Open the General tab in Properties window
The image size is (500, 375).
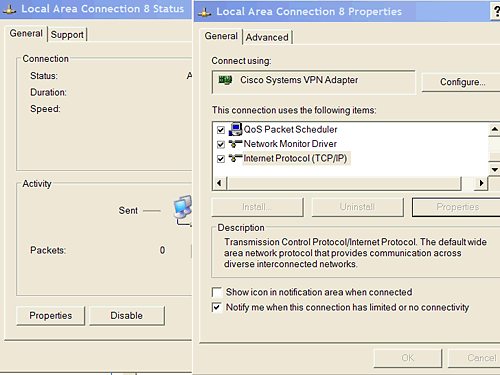(x=221, y=36)
